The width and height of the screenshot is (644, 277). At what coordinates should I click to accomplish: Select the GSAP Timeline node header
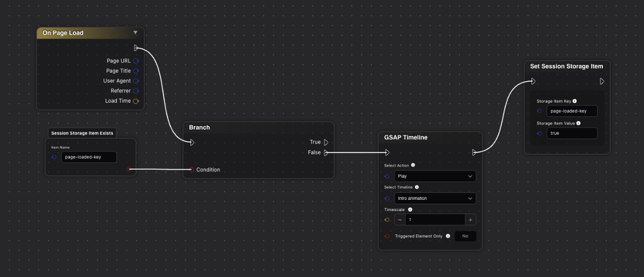pyautogui.click(x=406, y=138)
